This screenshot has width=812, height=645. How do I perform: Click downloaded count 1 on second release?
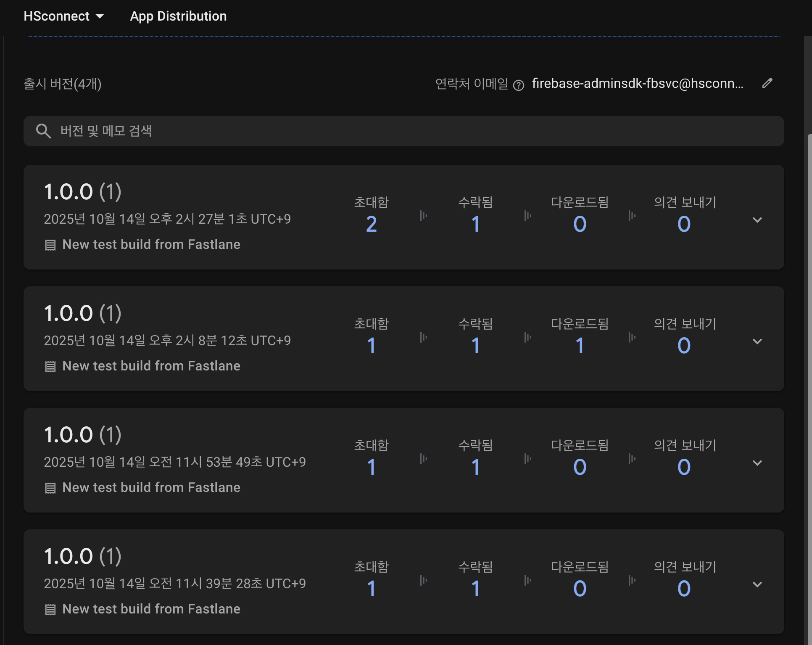(580, 346)
